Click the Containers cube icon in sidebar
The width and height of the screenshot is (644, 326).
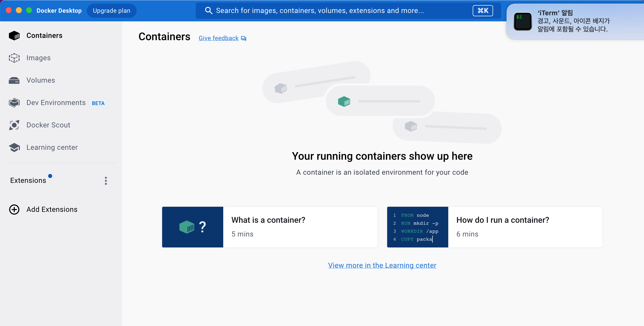[x=14, y=36]
